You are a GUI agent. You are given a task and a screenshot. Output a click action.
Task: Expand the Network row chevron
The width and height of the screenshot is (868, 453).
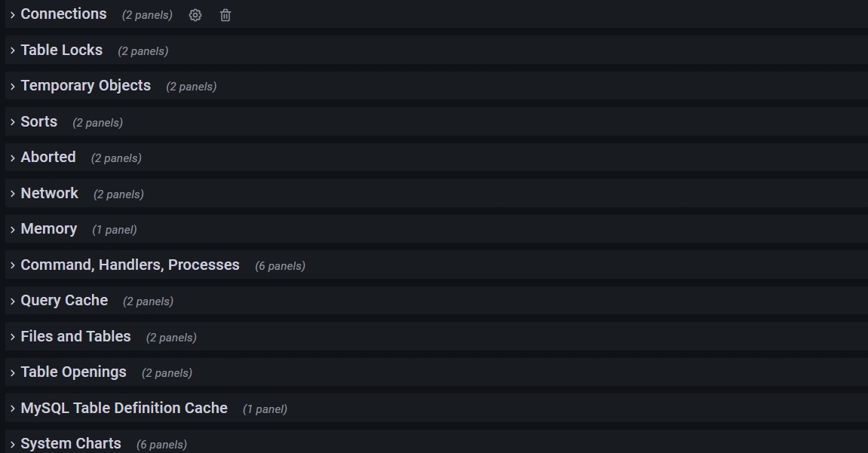(13, 194)
